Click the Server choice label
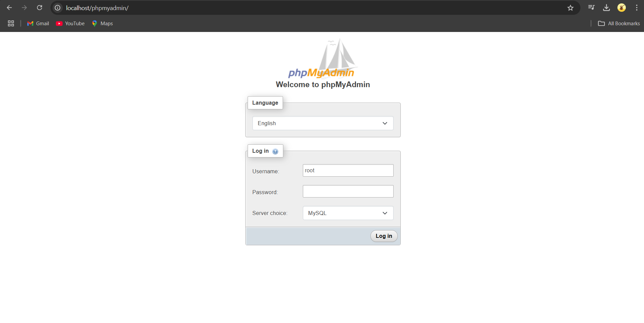Screen dimensions: 644x323 [270, 213]
